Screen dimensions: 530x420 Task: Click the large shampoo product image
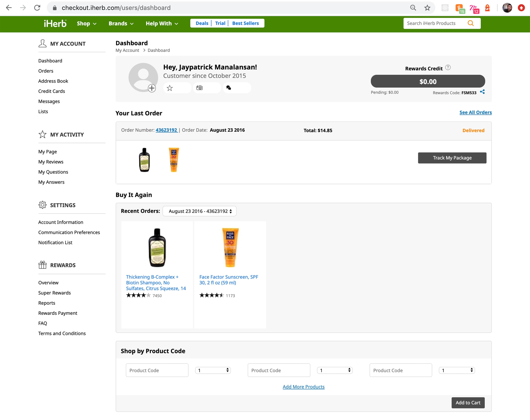(157, 248)
